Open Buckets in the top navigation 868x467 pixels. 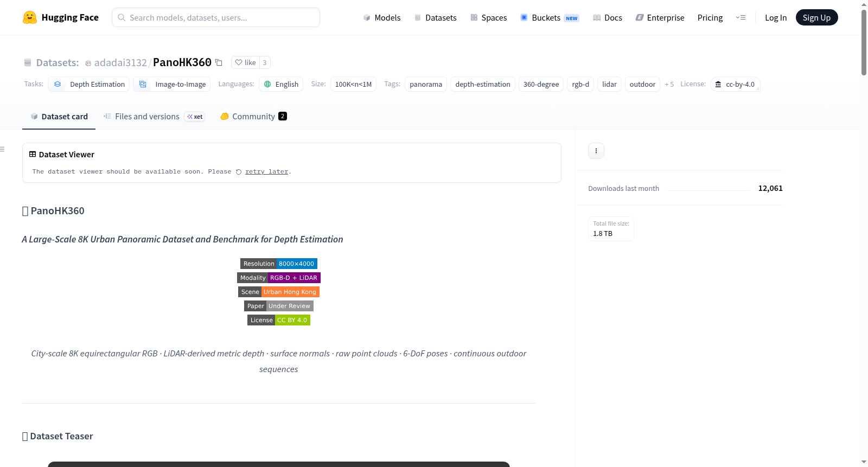click(x=550, y=17)
